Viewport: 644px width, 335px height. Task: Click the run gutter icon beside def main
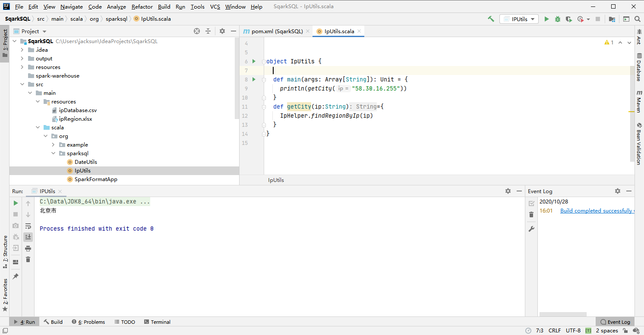pos(254,79)
